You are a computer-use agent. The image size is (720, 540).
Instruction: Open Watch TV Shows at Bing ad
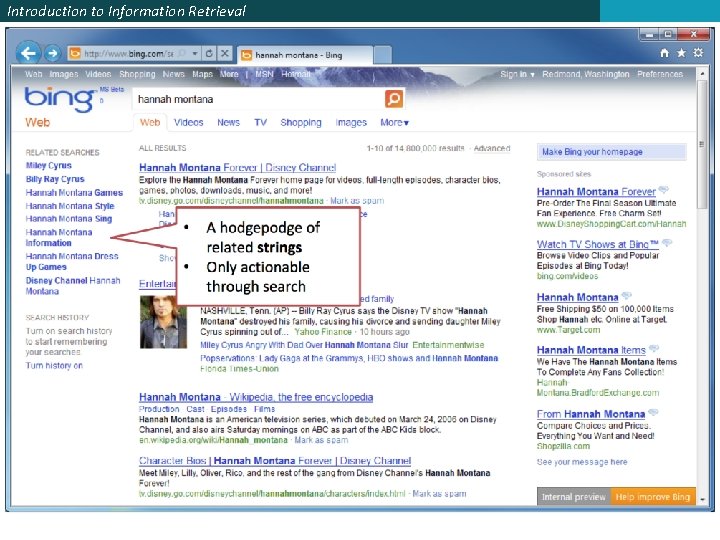[597, 244]
